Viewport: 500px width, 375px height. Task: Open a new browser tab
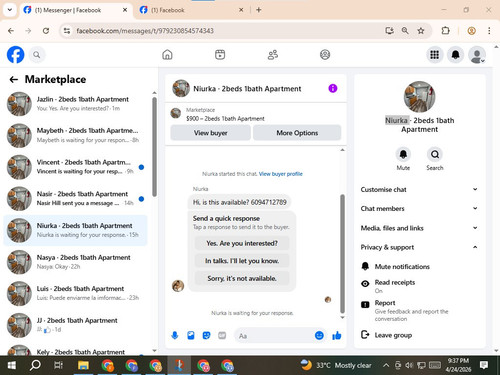pyautogui.click(x=259, y=10)
